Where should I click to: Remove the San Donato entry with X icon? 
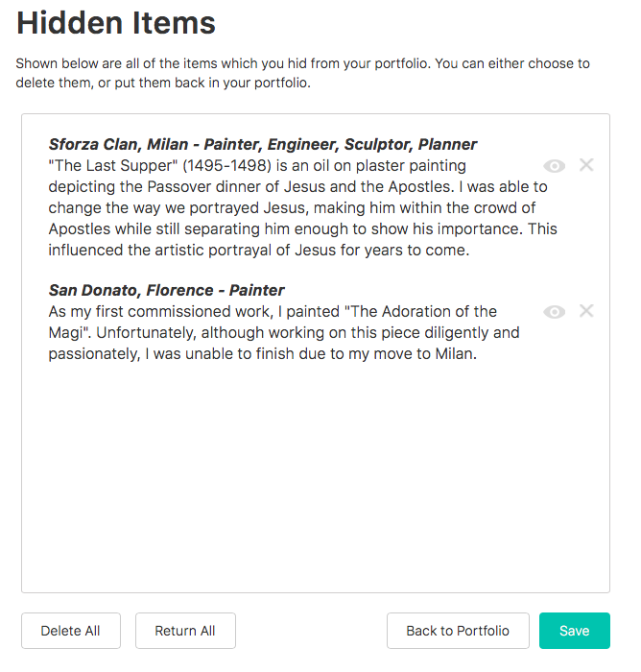tap(586, 311)
